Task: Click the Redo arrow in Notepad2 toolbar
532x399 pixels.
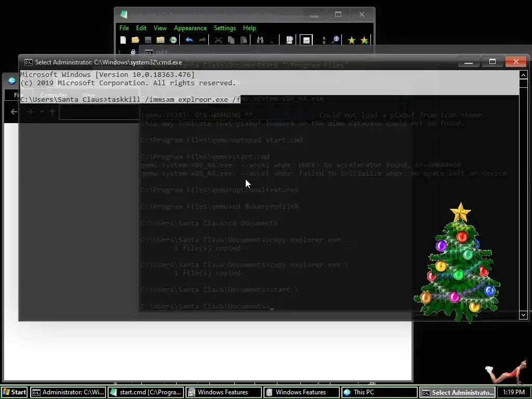Action: [x=202, y=40]
